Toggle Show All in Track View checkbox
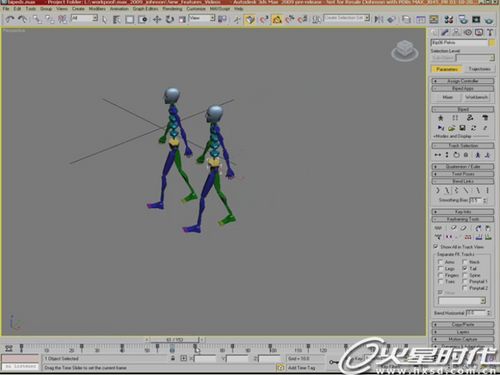 (x=435, y=246)
